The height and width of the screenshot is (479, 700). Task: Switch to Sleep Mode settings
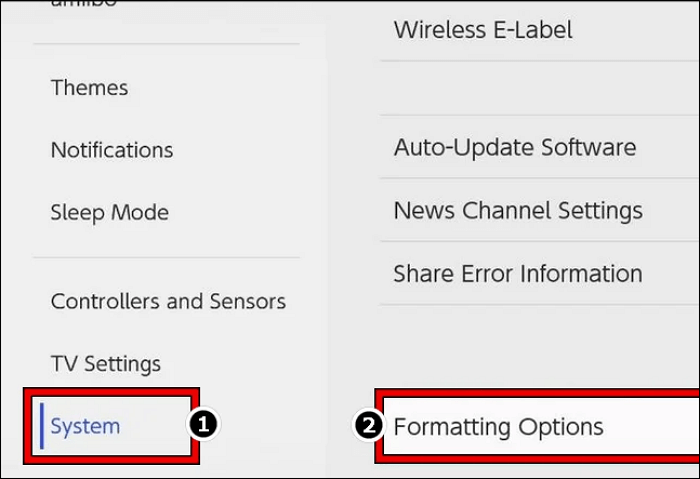[109, 212]
